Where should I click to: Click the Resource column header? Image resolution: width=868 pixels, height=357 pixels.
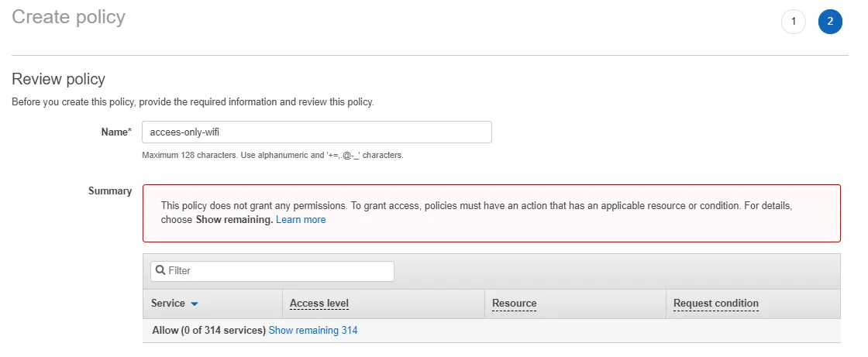coord(514,304)
